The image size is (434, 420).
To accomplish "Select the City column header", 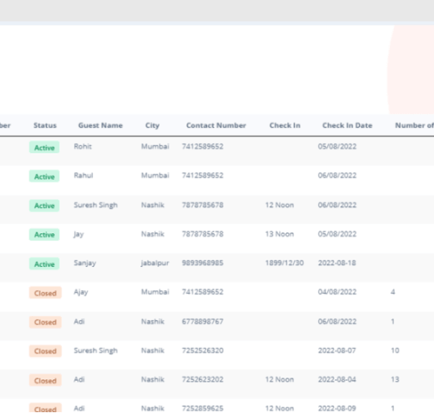I will [x=152, y=126].
